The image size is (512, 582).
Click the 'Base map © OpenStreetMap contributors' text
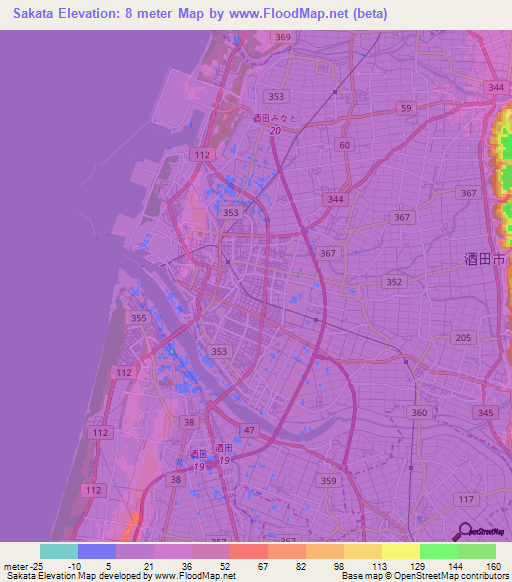[x=425, y=576]
